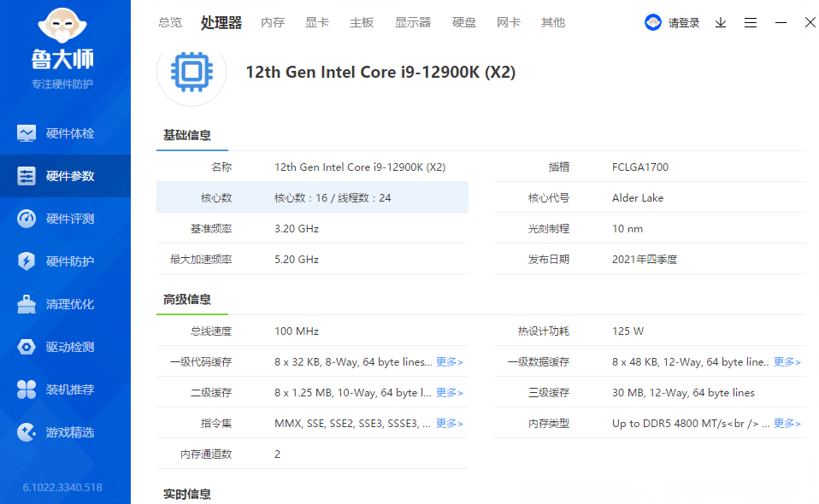Click the 3.20 GHz base frequency value
The width and height of the screenshot is (819, 504).
coord(297,229)
